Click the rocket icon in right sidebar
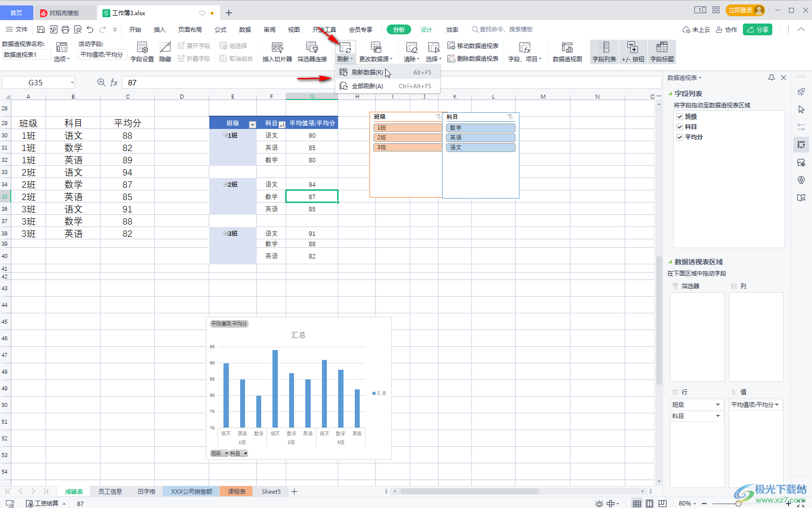812x508 pixels. coord(801,92)
